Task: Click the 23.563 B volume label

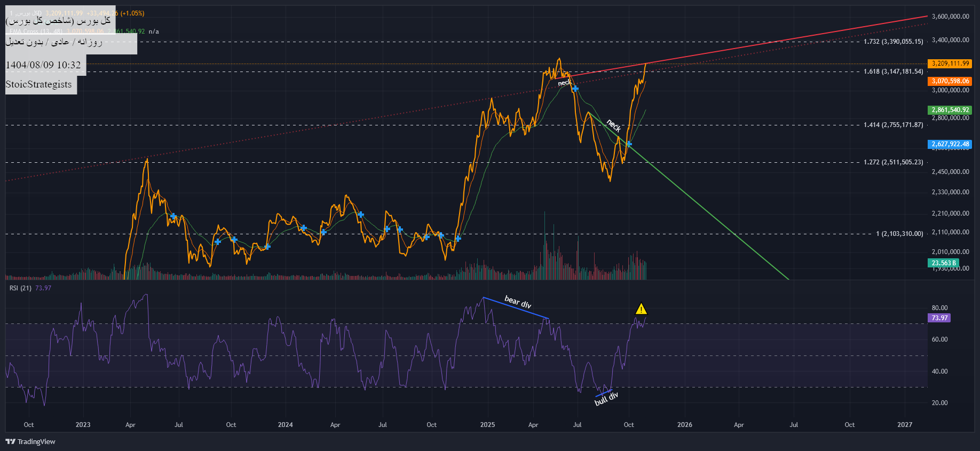Action: click(943, 263)
